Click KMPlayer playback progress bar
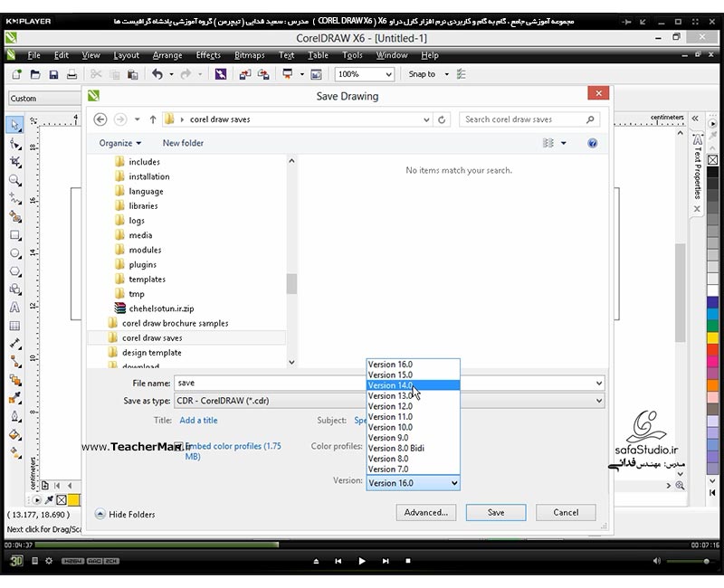The height and width of the screenshot is (588, 724). coord(362,545)
